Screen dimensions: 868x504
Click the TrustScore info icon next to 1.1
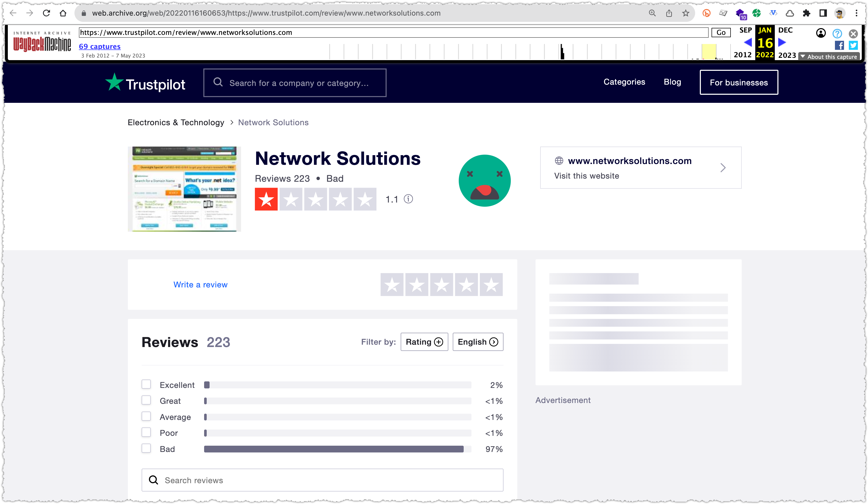coord(408,199)
